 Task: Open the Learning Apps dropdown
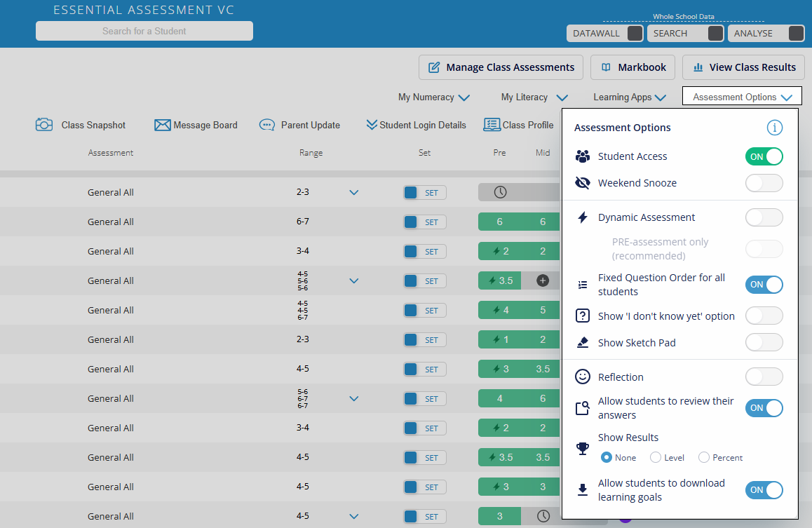(x=630, y=97)
